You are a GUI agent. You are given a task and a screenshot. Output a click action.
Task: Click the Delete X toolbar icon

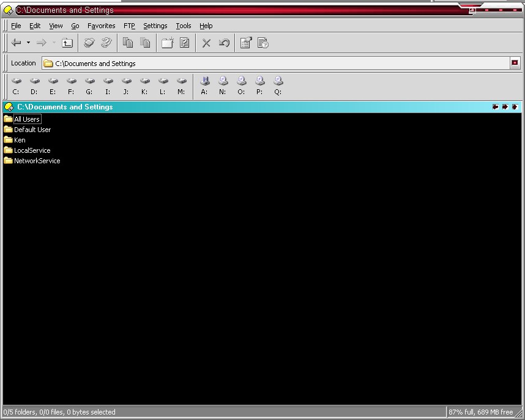click(x=206, y=43)
